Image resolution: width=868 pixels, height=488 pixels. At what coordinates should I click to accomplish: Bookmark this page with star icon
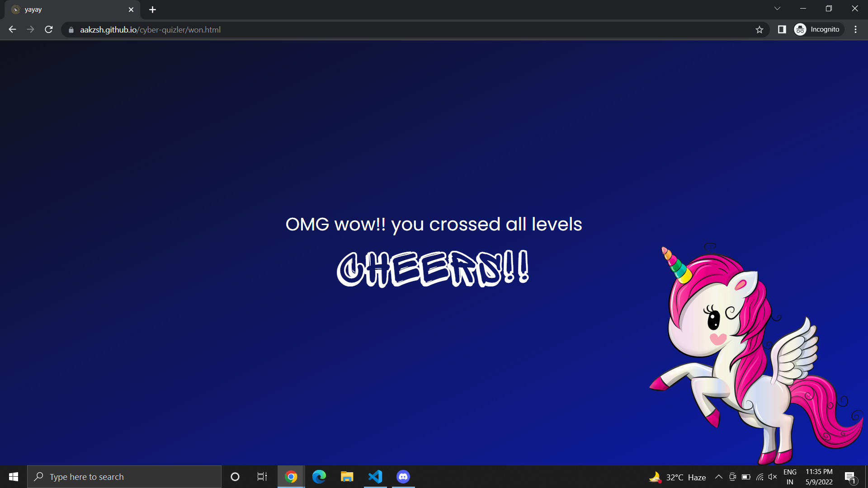click(x=759, y=29)
